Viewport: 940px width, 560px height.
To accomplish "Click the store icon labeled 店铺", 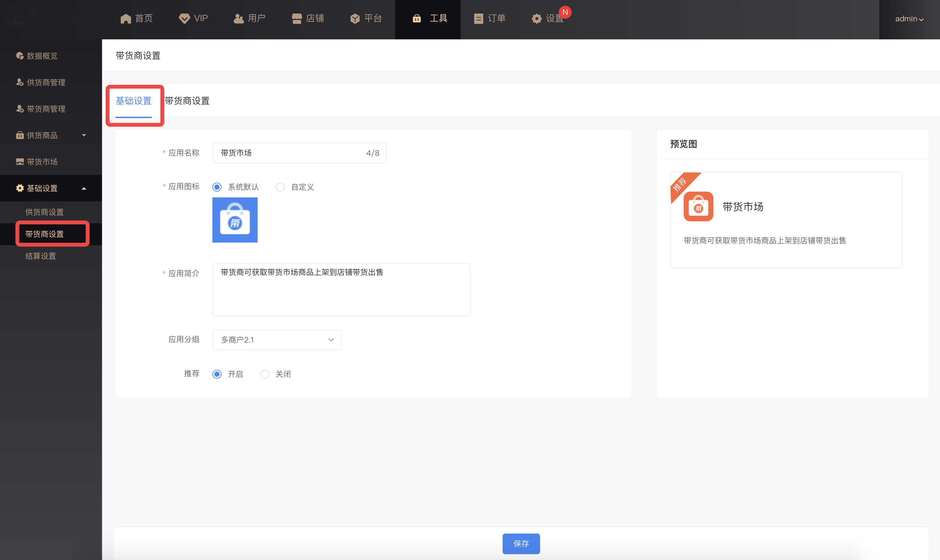I will [x=297, y=18].
